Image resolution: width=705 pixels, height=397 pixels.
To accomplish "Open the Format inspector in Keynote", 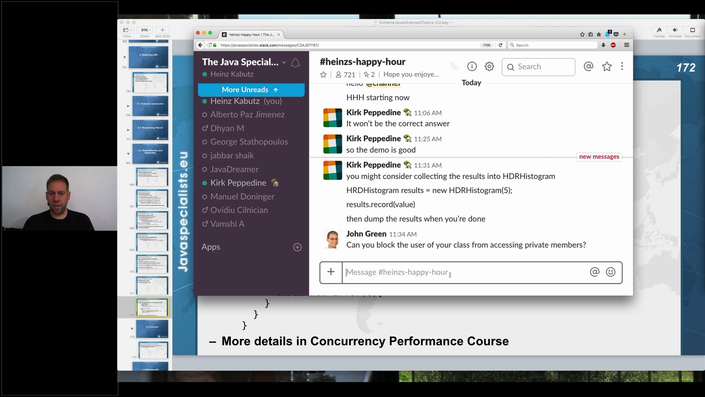I will pos(659,31).
